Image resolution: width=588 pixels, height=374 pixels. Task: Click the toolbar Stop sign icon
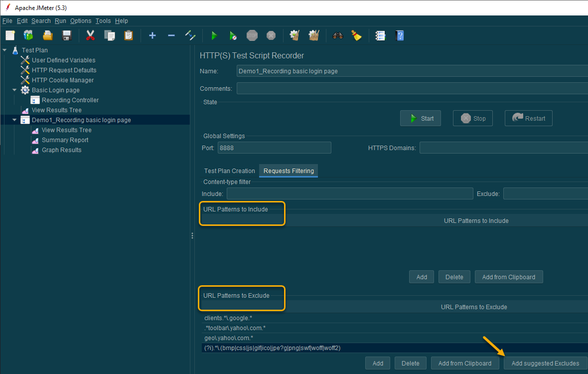click(x=252, y=35)
